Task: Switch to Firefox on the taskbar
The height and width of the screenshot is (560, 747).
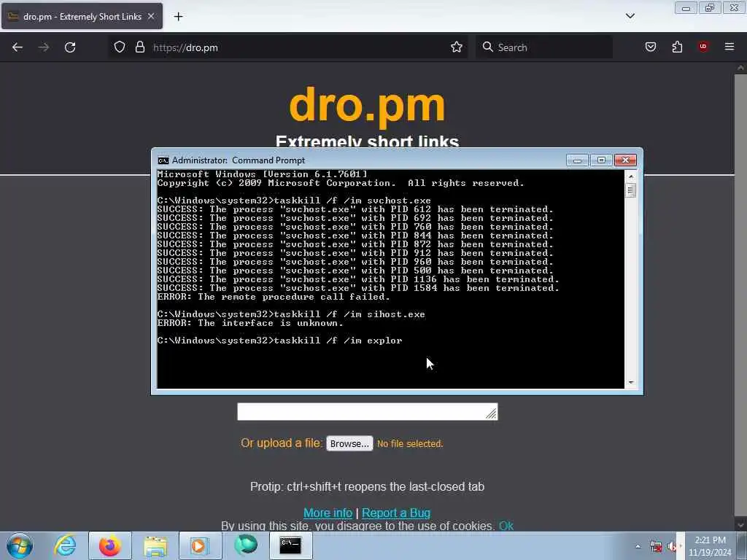Action: pos(110,545)
